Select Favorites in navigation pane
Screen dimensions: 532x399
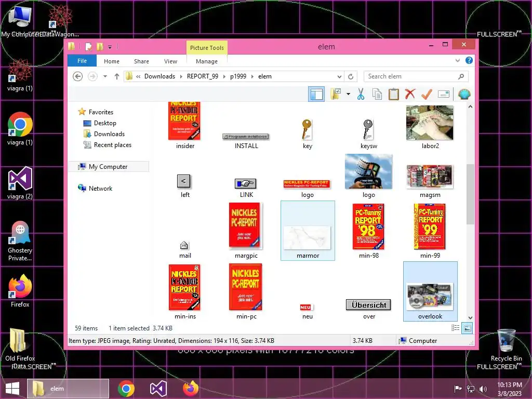[x=101, y=112]
